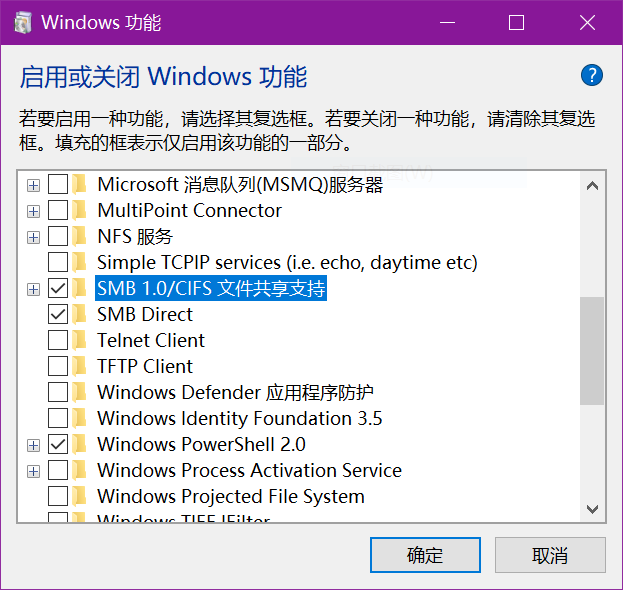623x590 pixels.
Task: Expand Windows Process Activation Service node
Action: (x=33, y=471)
